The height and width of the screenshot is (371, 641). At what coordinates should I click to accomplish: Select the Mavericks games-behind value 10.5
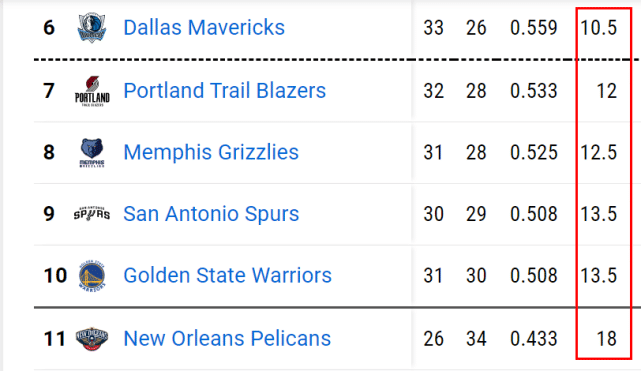click(x=598, y=28)
